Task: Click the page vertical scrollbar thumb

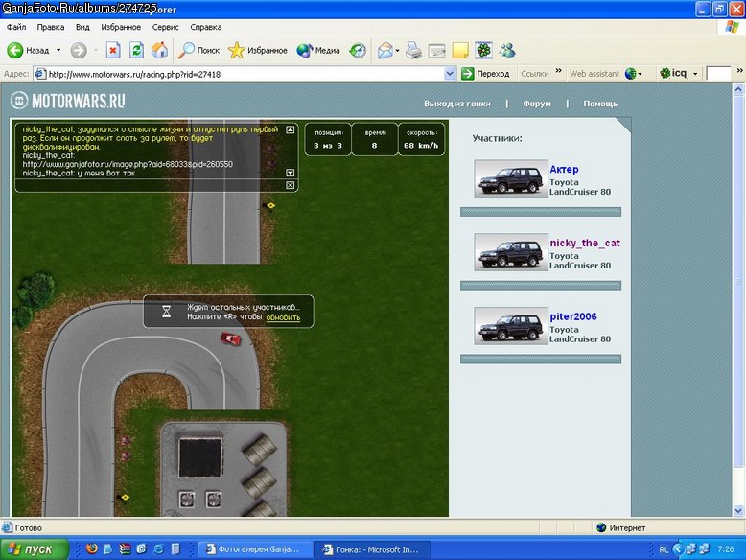Action: (x=738, y=281)
